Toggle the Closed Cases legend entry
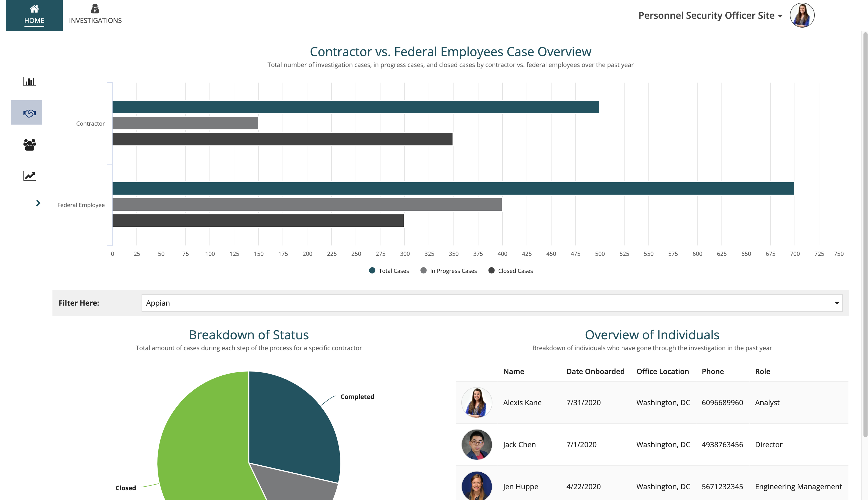Image resolution: width=868 pixels, height=500 pixels. 511,271
